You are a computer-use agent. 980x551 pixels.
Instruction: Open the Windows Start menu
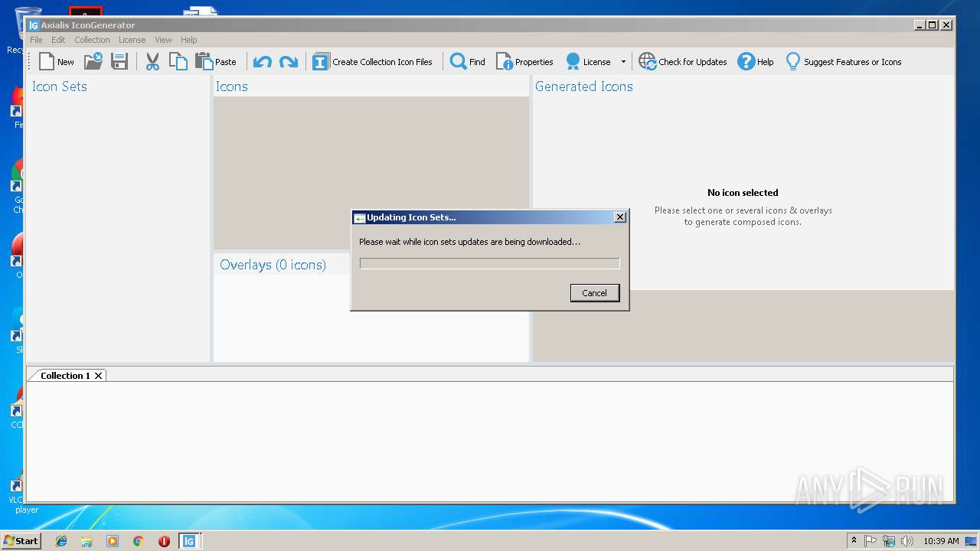point(21,541)
